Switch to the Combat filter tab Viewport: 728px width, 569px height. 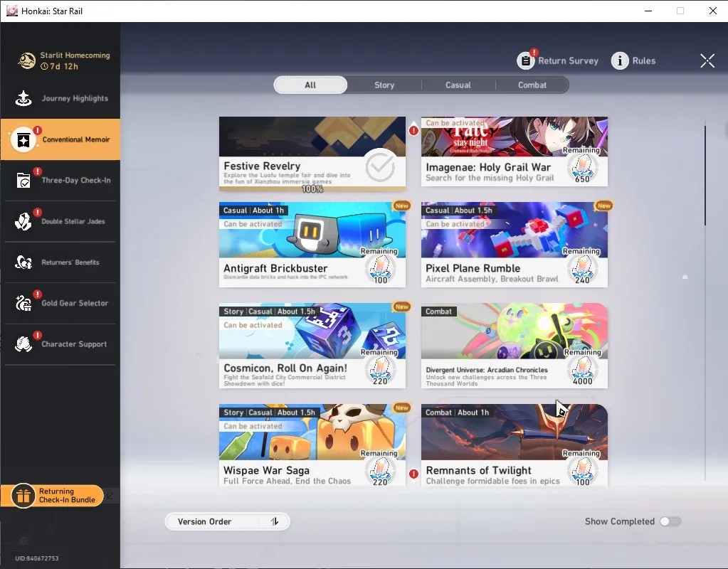pyautogui.click(x=532, y=85)
